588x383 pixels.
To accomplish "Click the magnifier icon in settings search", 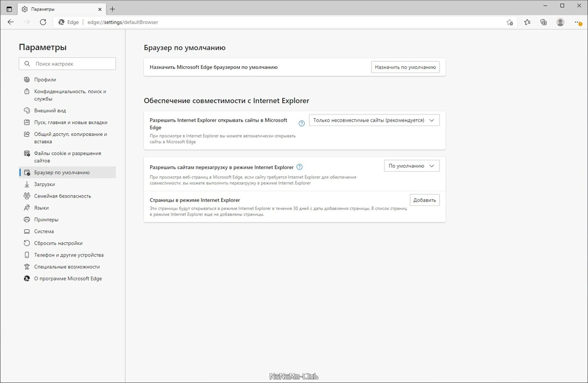I will click(27, 64).
